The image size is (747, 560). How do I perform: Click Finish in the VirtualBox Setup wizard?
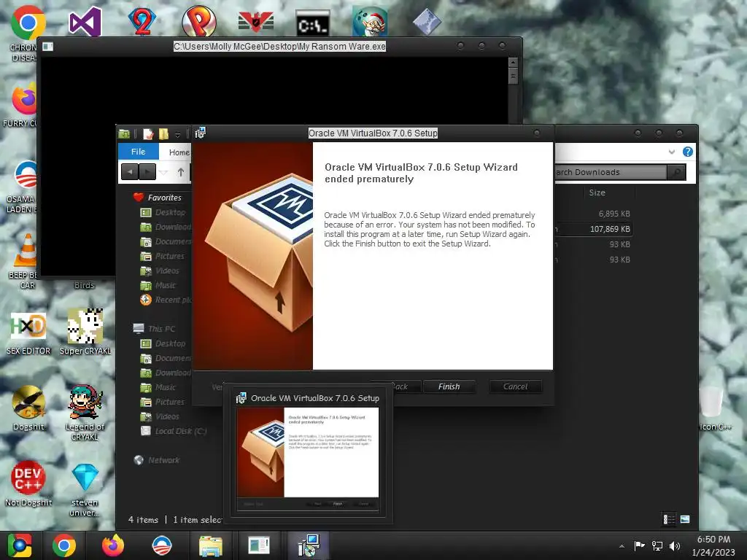pyautogui.click(x=449, y=386)
